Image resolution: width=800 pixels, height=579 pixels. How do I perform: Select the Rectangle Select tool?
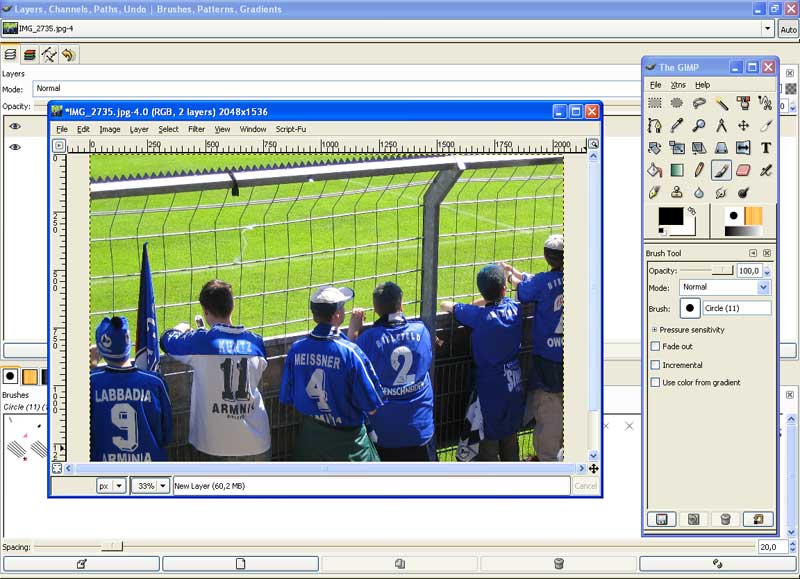[655, 103]
